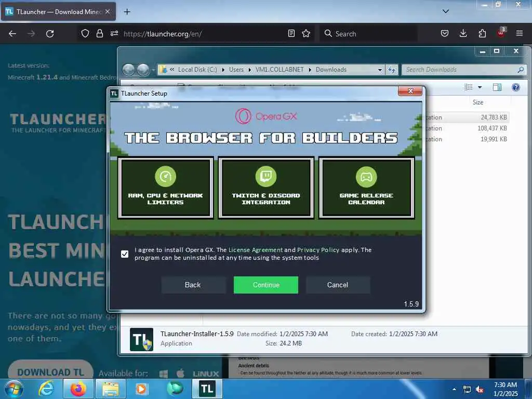
Task: Click the green Continue button
Action: coord(265,285)
